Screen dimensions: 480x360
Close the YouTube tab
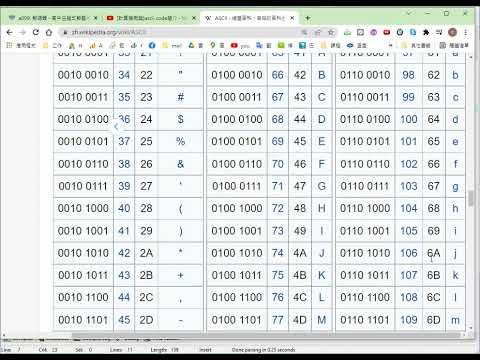point(194,18)
